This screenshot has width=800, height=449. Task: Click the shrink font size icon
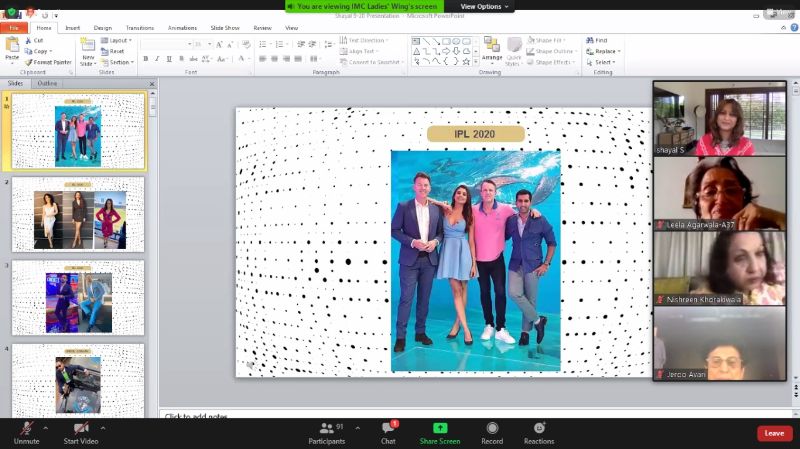tap(230, 44)
